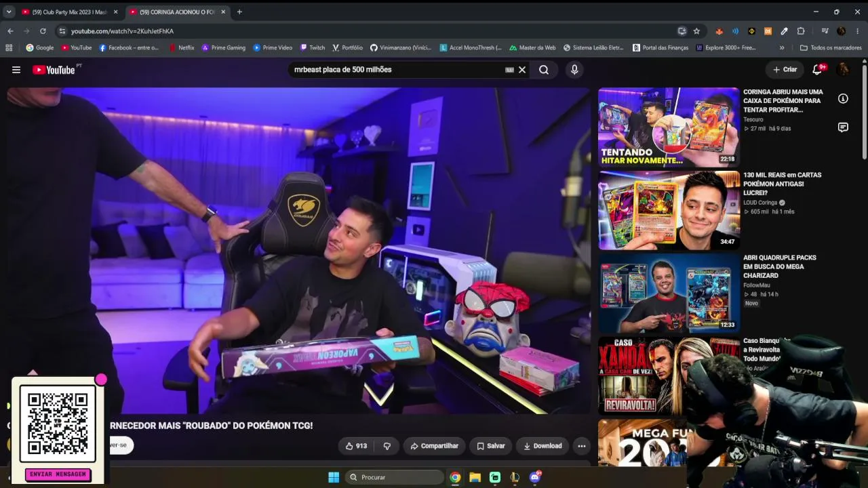Open the Prime Video bookmark

click(273, 48)
